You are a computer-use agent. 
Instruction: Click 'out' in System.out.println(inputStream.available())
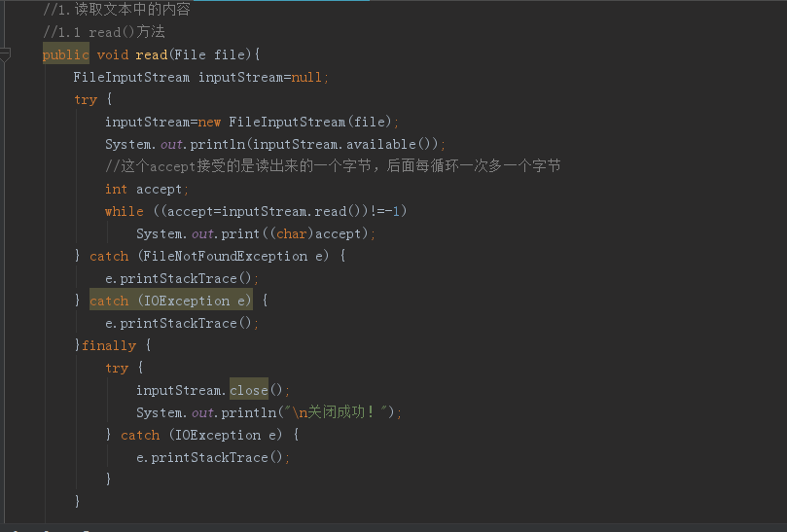pyautogui.click(x=170, y=144)
